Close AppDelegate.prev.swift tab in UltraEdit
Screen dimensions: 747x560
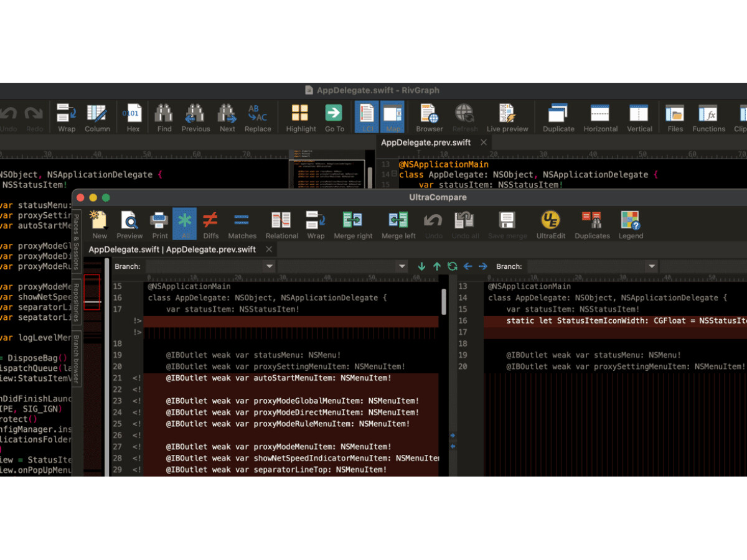click(484, 142)
